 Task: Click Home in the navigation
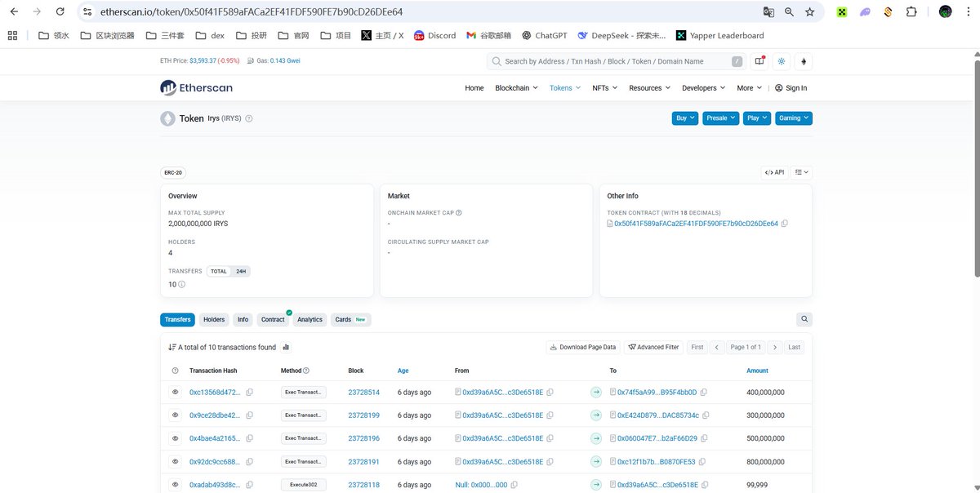(474, 88)
